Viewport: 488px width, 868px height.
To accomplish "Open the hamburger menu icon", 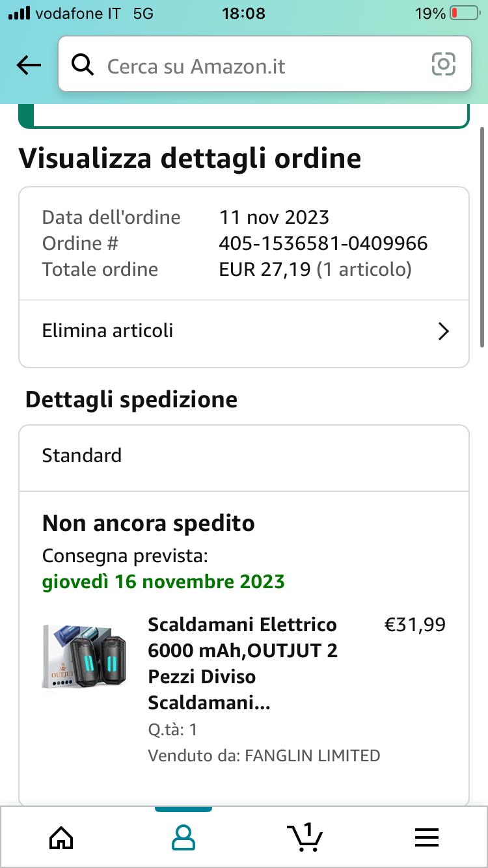I will [x=427, y=837].
